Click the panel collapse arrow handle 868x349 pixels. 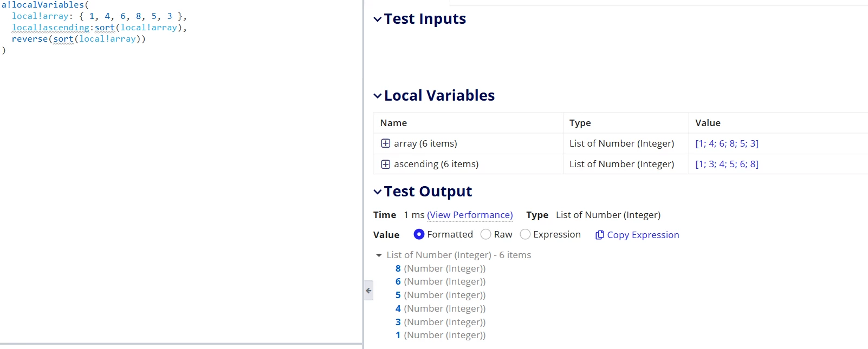[368, 291]
